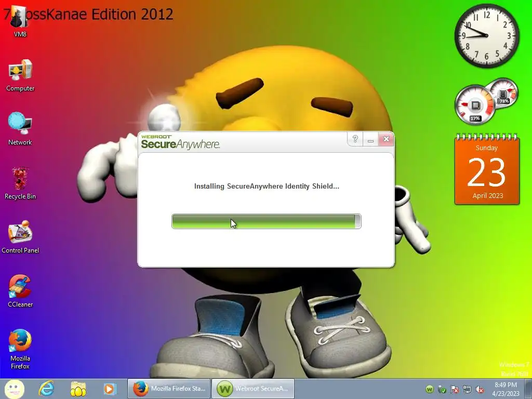Click the Webroot help question mark button
The image size is (532, 399).
coord(355,139)
